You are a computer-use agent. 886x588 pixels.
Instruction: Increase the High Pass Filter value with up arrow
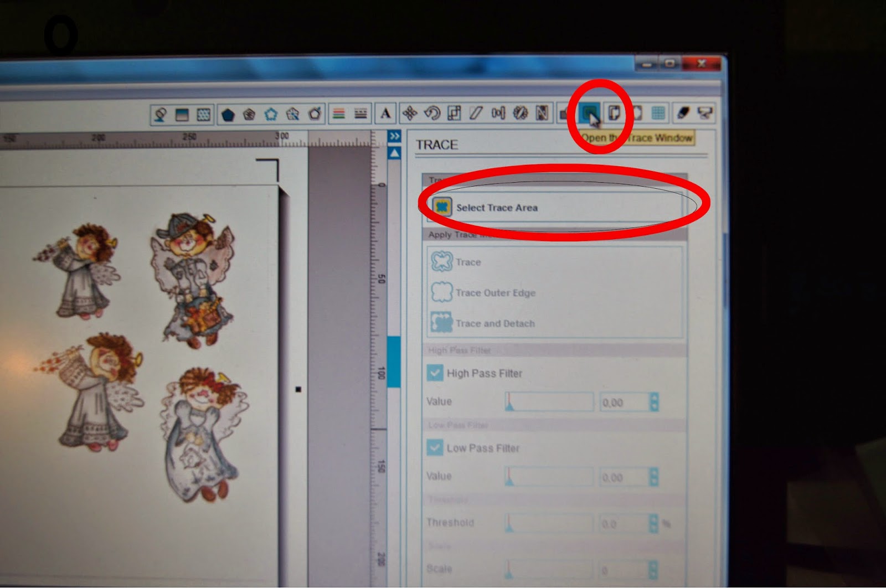654,398
